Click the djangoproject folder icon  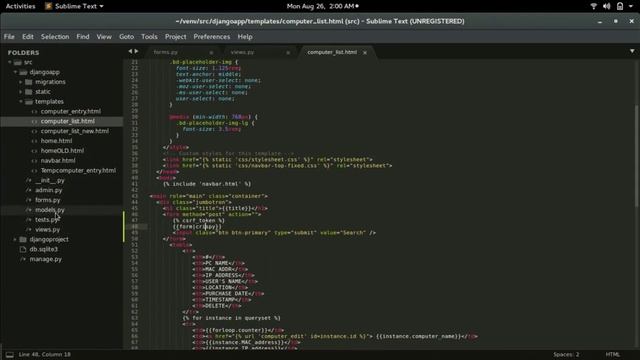pyautogui.click(x=23, y=240)
